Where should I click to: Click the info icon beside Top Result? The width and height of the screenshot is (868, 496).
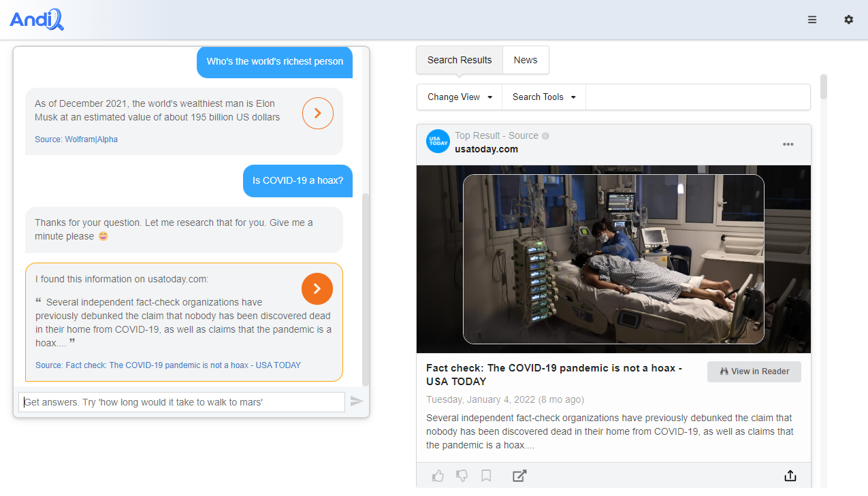(545, 136)
